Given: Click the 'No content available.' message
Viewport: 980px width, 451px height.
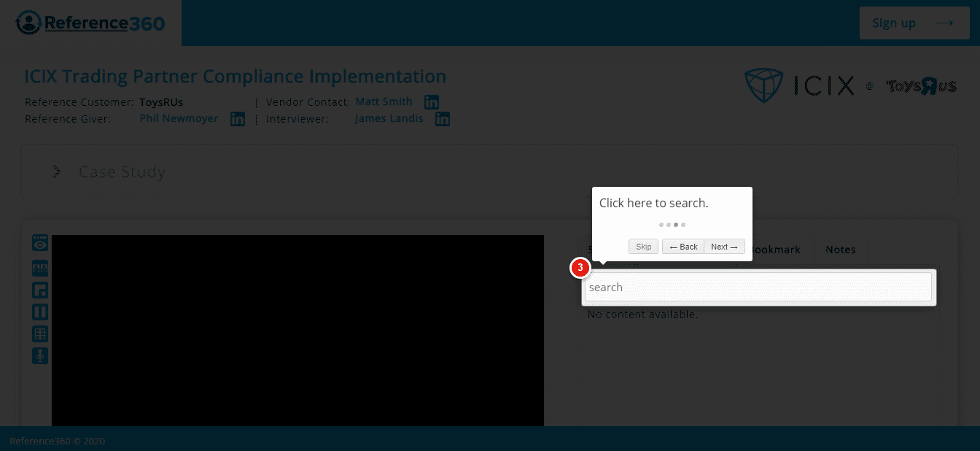Looking at the screenshot, I should point(642,315).
